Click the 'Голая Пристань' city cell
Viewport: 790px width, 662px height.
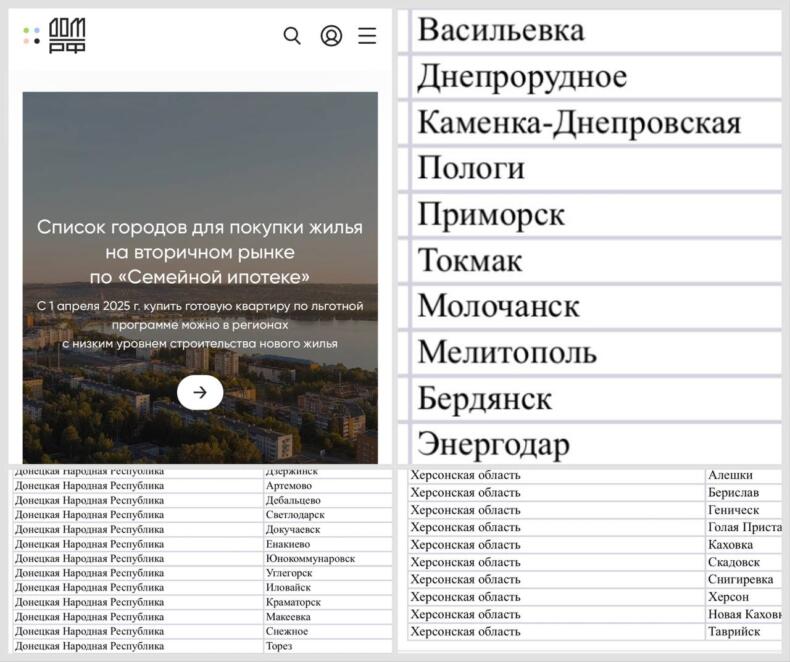coord(744,527)
